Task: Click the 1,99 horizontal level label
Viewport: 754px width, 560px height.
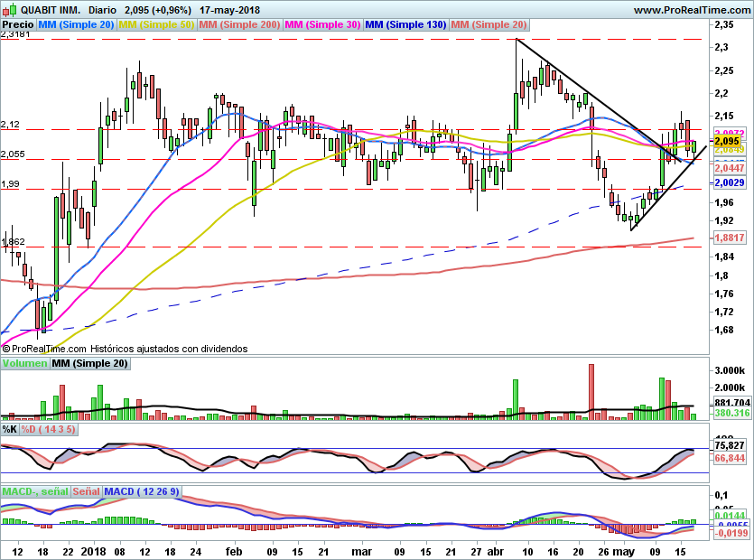Action: point(10,184)
